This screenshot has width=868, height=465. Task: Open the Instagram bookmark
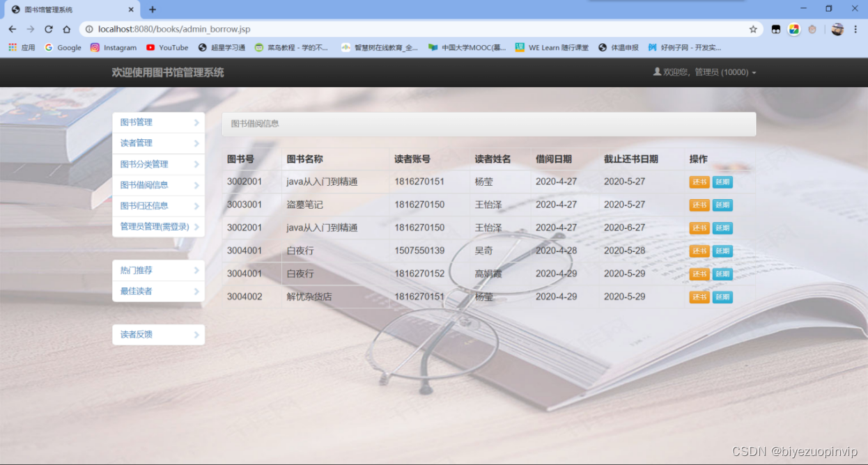pyautogui.click(x=114, y=47)
